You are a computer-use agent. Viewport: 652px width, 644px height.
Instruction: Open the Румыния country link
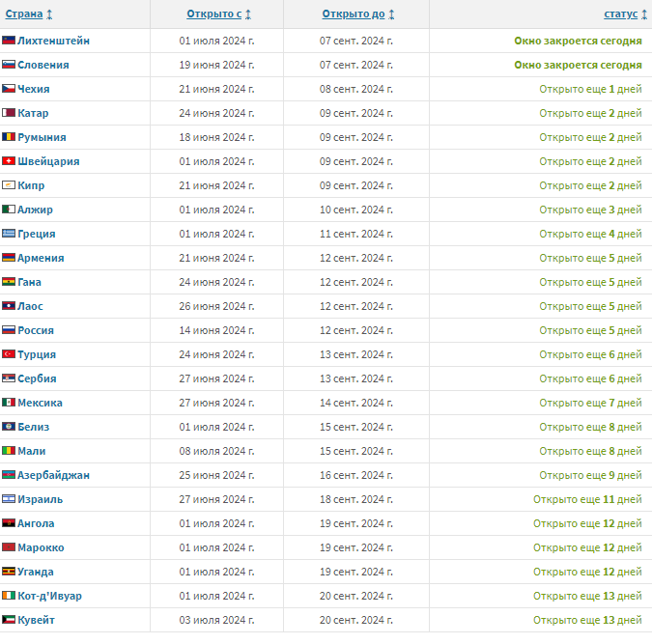(x=42, y=137)
